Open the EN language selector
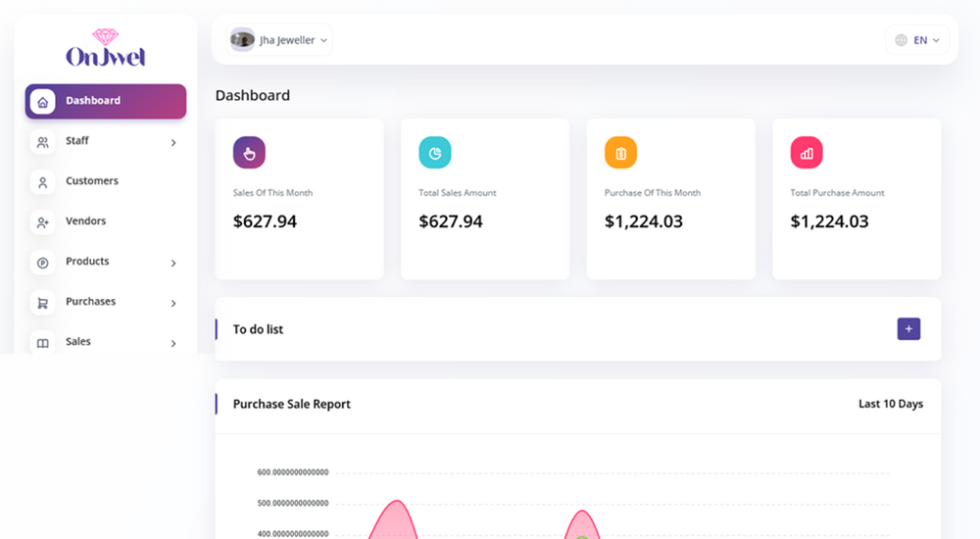The width and height of the screenshot is (980, 539). [x=917, y=40]
